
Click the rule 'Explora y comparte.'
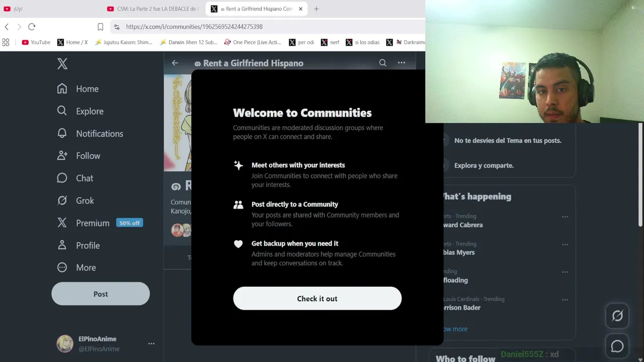coord(484,165)
